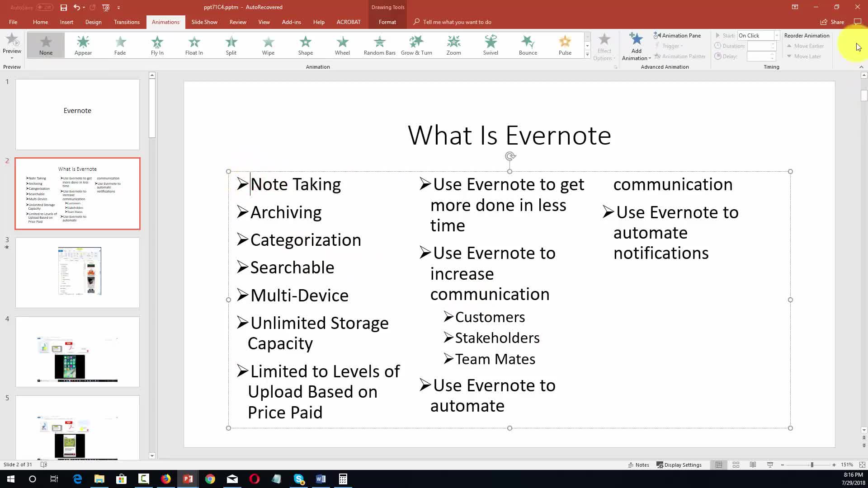868x488 pixels.
Task: Toggle the Notes pane
Action: coord(638,465)
